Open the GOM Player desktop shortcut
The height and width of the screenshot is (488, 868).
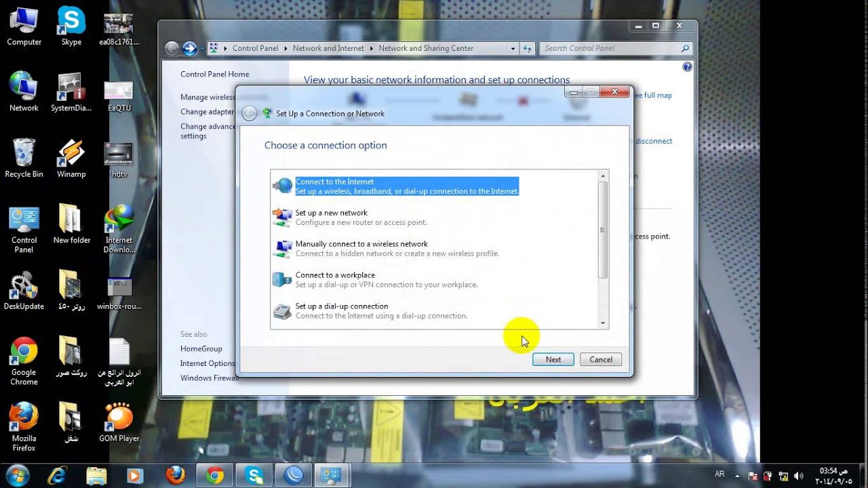119,422
